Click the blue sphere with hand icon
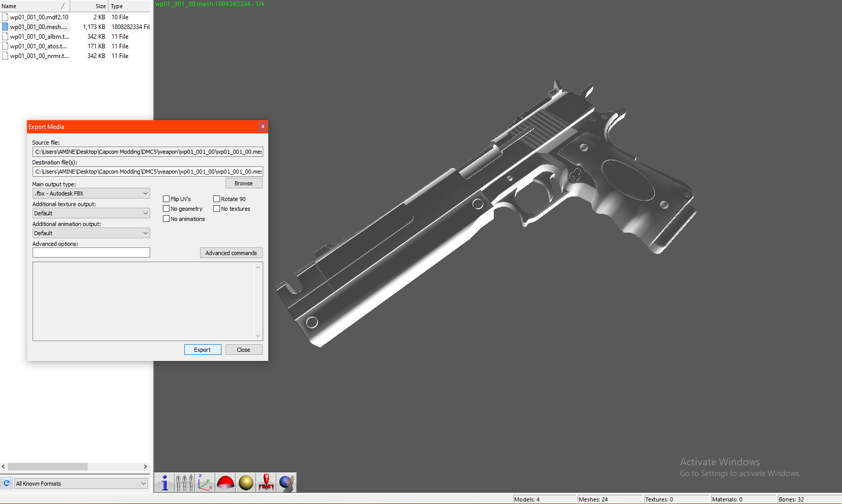The width and height of the screenshot is (842, 504). click(286, 483)
